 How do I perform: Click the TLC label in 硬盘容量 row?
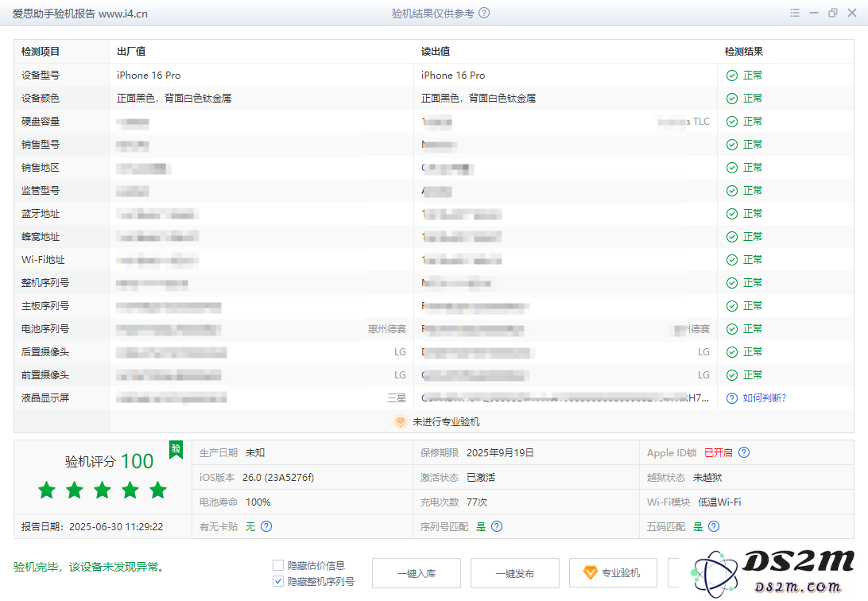[x=701, y=122]
